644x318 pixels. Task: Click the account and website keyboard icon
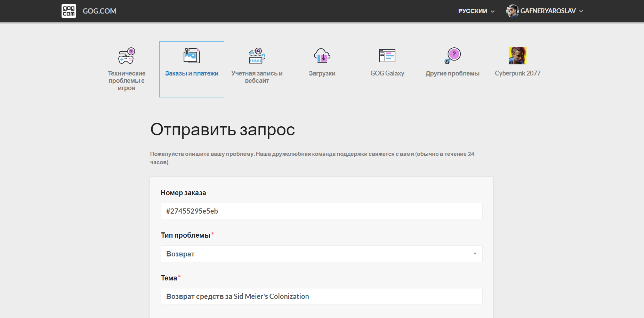[257, 56]
